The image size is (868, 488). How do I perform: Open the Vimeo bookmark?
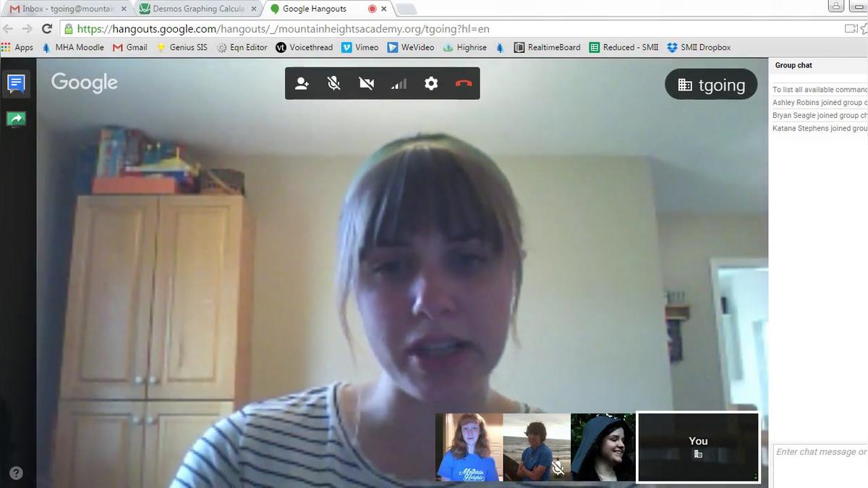pos(360,47)
